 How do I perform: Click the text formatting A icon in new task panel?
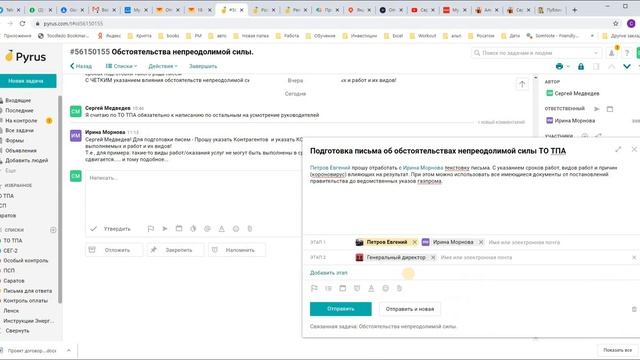371,288
